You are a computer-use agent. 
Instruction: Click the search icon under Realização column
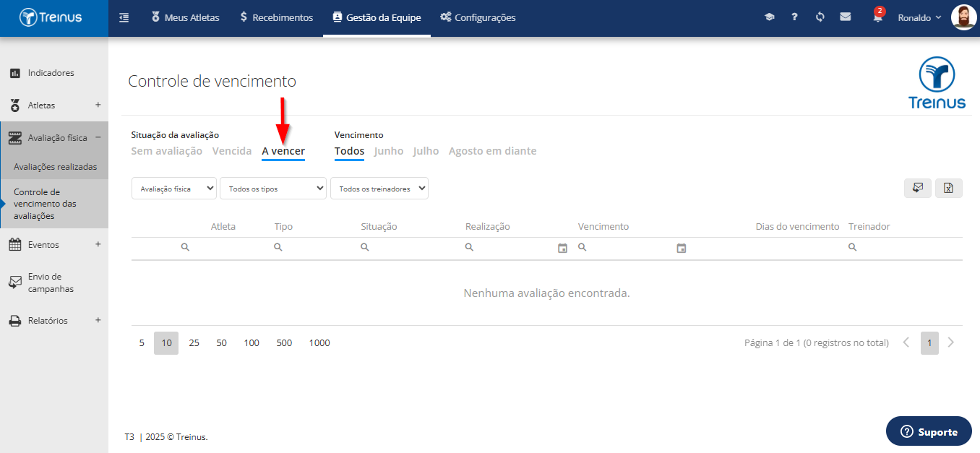(x=469, y=247)
